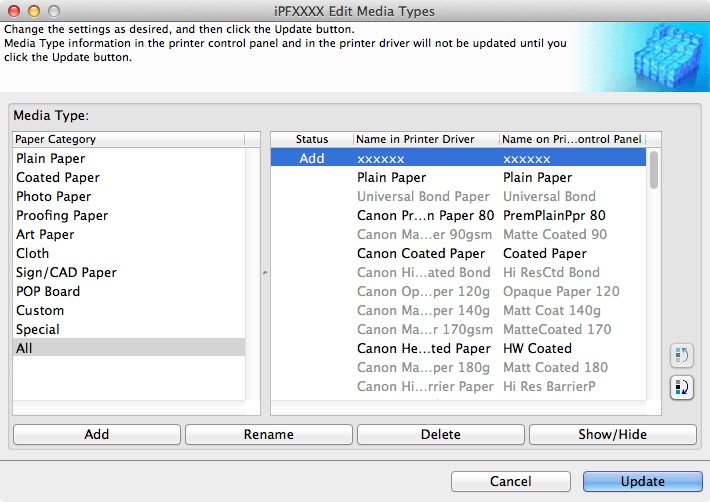The width and height of the screenshot is (710, 502).
Task: Select Art Paper category
Action: 129,234
